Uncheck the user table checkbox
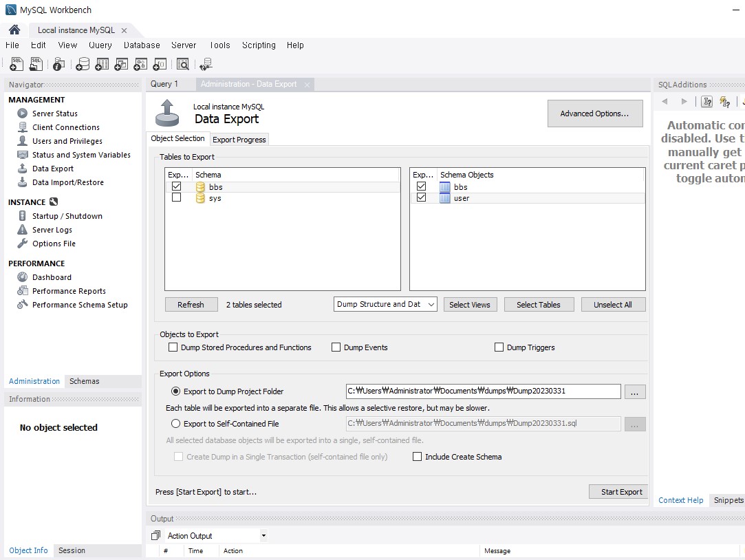 tap(421, 197)
